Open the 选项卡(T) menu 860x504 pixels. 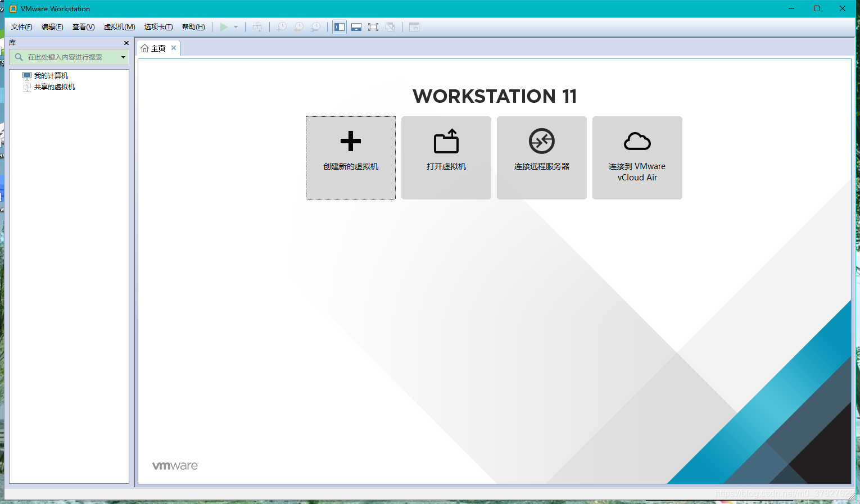click(159, 27)
